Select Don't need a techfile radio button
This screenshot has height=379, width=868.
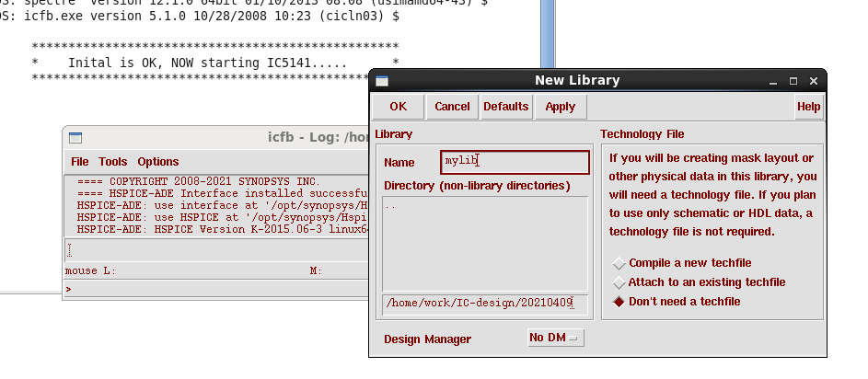(x=619, y=302)
